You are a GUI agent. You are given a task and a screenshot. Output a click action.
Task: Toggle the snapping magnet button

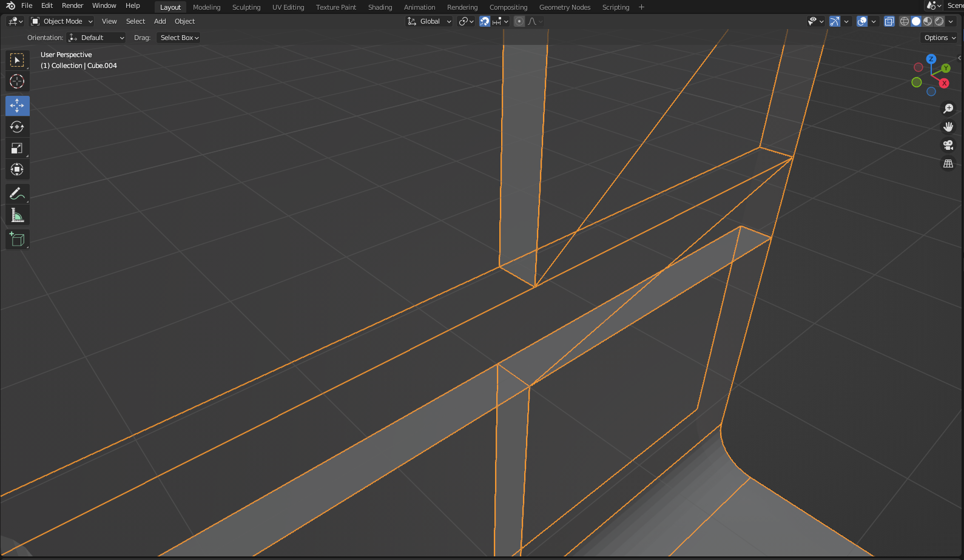[485, 21]
